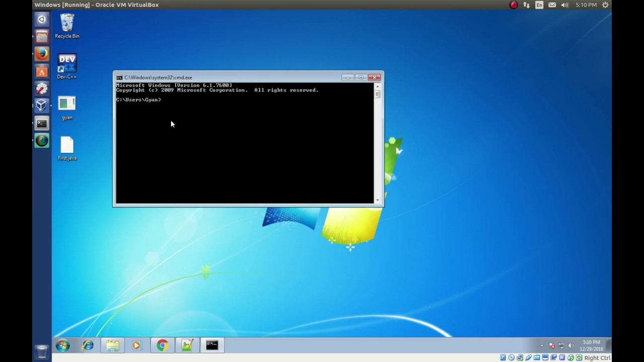
Task: Click the cmd vertical scrollbar thumb
Action: [x=377, y=94]
